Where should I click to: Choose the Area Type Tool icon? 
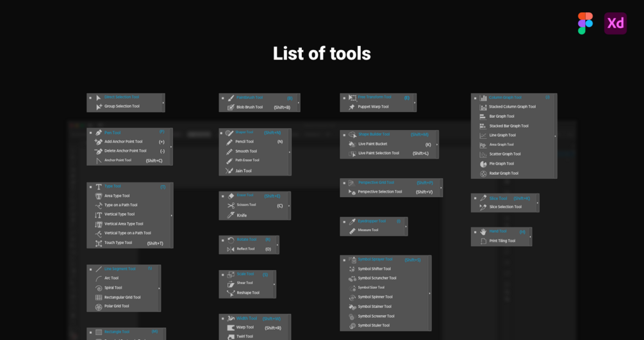[x=99, y=196]
